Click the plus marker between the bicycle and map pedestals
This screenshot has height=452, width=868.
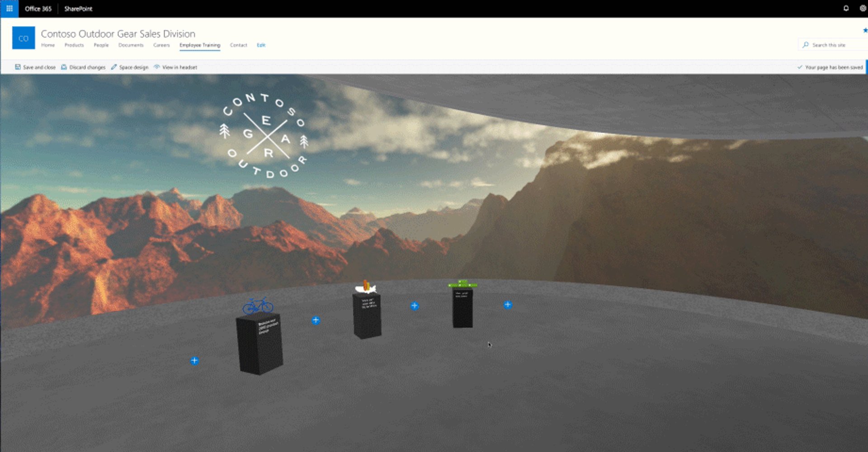tap(316, 320)
